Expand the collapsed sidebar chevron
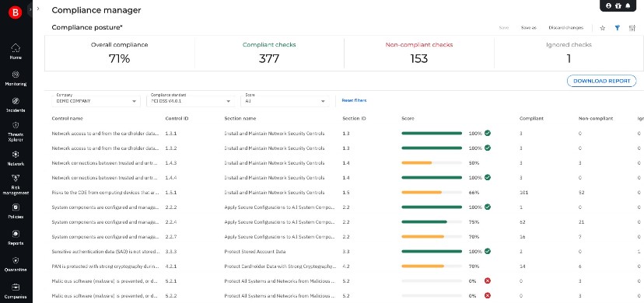Image resolution: width=644 pixels, height=303 pixels. click(38, 9)
